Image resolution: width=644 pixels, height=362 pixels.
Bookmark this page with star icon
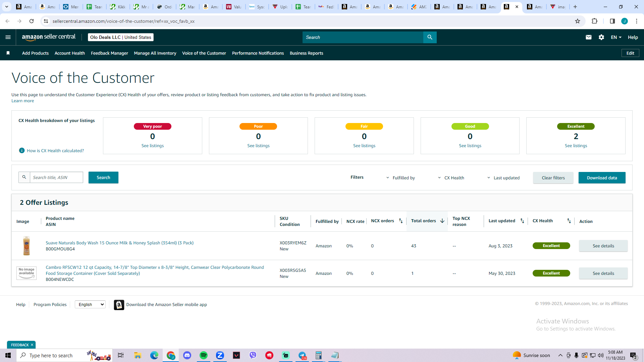click(x=578, y=21)
